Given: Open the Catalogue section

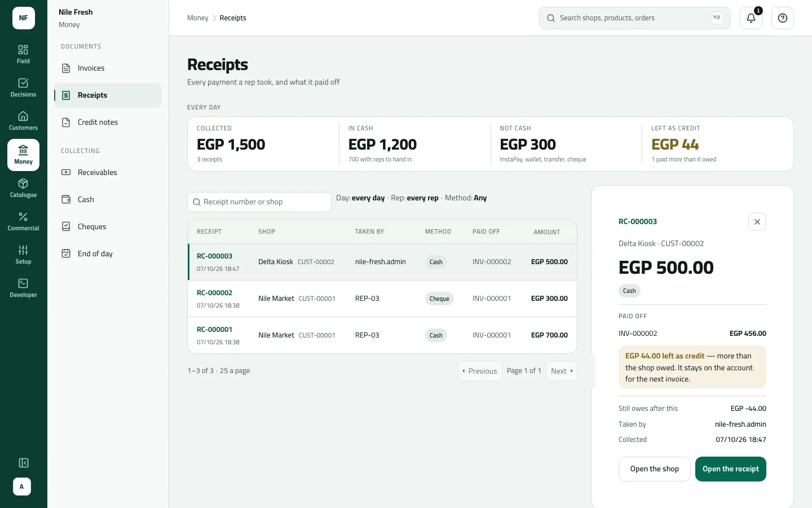Looking at the screenshot, I should (23, 188).
